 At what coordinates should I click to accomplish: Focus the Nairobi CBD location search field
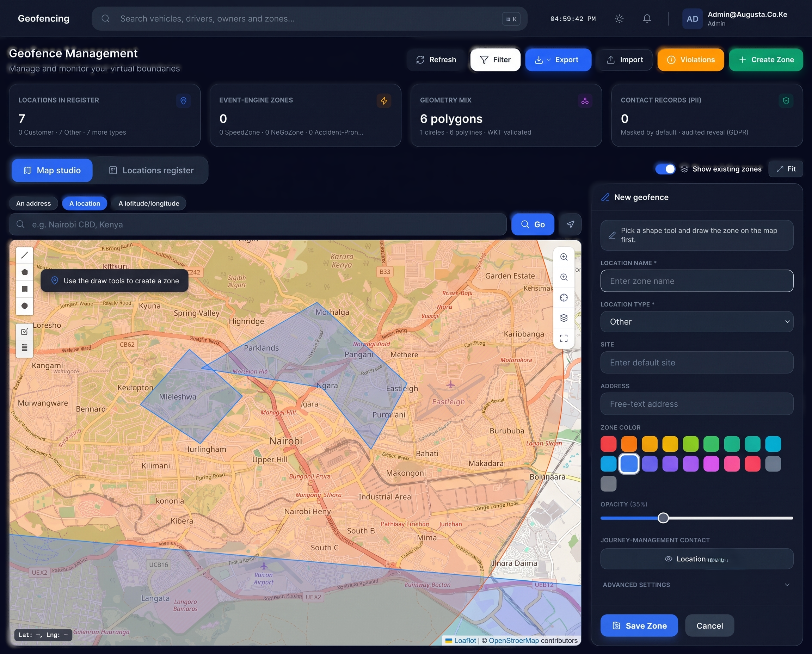pos(258,224)
